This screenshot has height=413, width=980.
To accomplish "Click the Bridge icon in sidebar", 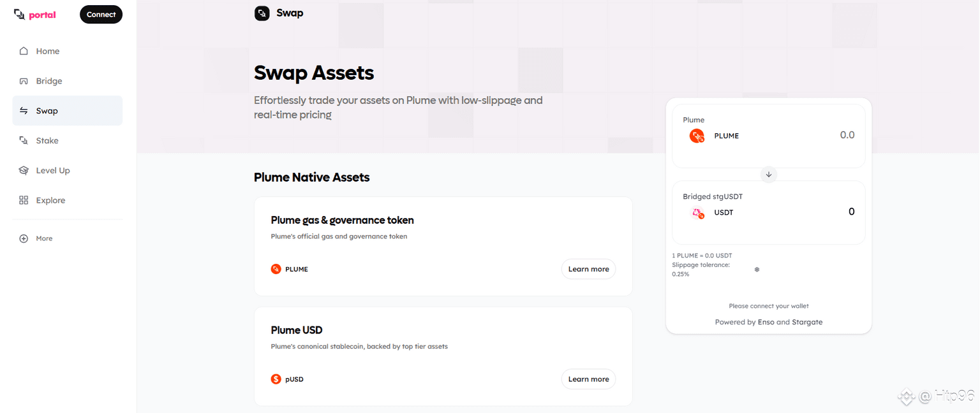I will coord(24,81).
